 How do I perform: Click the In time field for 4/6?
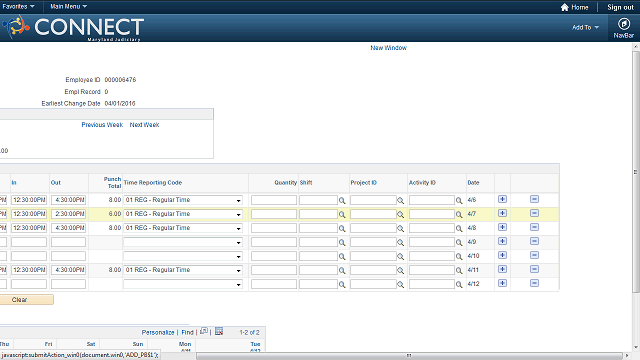(x=29, y=200)
